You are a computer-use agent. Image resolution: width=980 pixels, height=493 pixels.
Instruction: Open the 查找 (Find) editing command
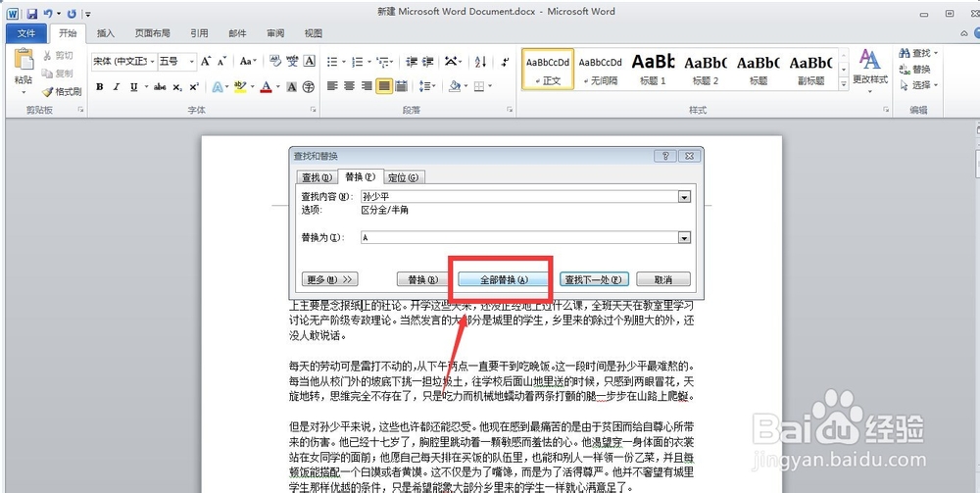918,53
